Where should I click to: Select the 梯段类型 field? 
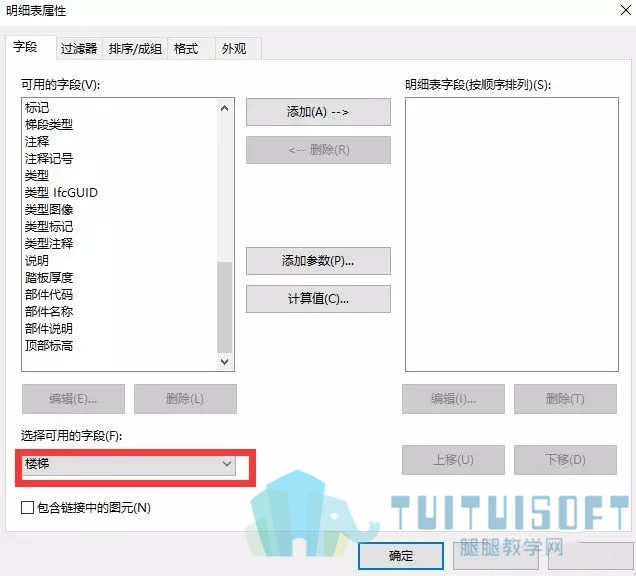(49, 125)
